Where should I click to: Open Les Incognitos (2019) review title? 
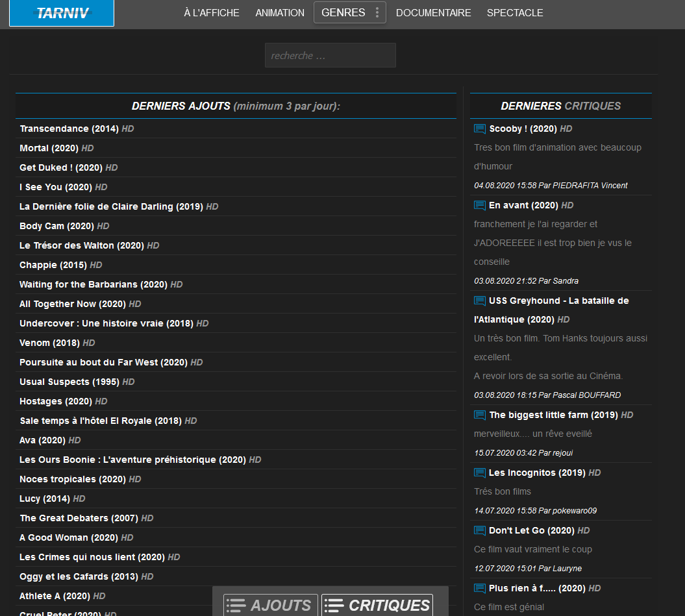click(x=545, y=473)
